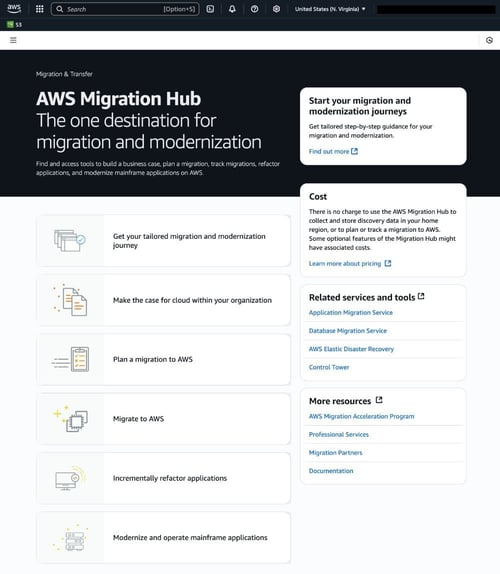This screenshot has width=500, height=574.
Task: Click external icon next to Related services heading
Action: pos(421,296)
